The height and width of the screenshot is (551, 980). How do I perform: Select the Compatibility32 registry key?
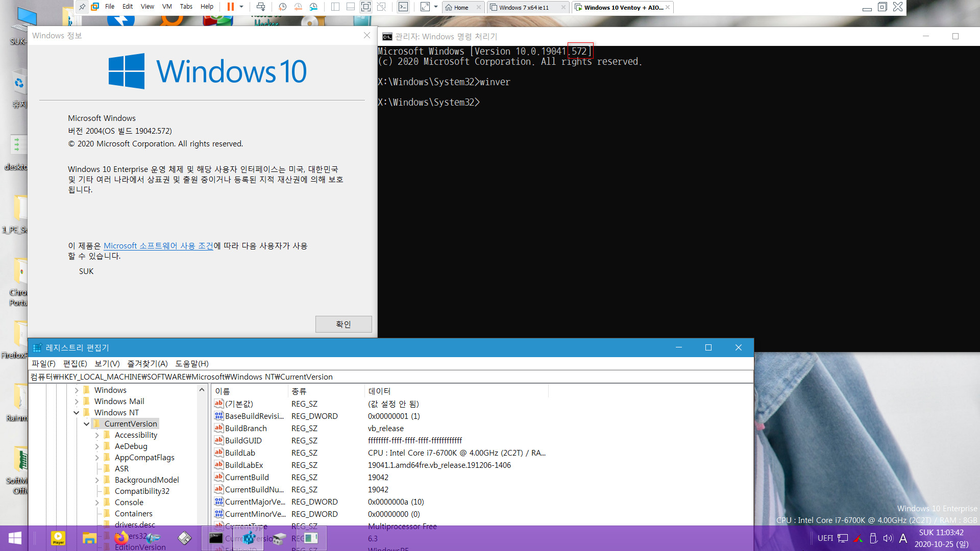pos(142,491)
